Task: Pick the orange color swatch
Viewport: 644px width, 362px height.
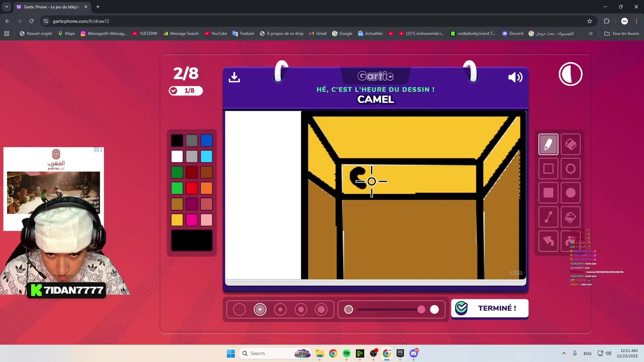Action: (x=206, y=188)
